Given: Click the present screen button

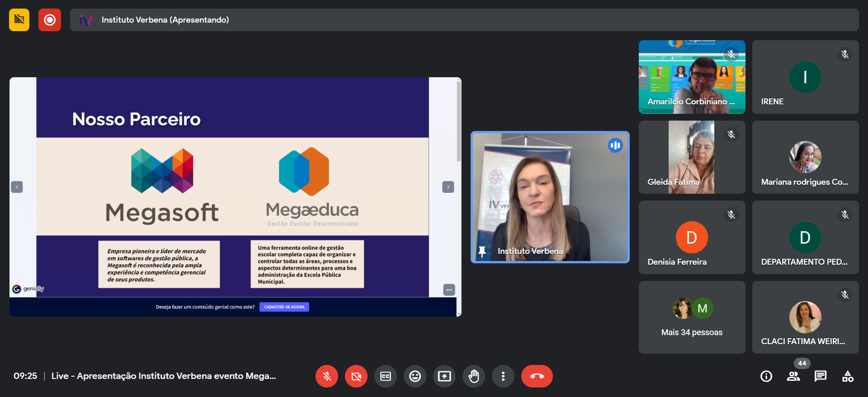Looking at the screenshot, I should tap(444, 376).
